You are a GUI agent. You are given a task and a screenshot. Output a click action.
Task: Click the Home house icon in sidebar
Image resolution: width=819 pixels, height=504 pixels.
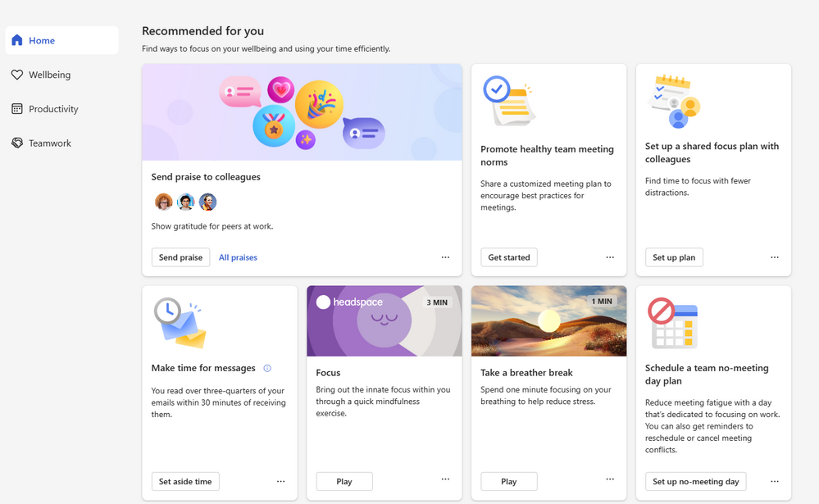(x=16, y=40)
